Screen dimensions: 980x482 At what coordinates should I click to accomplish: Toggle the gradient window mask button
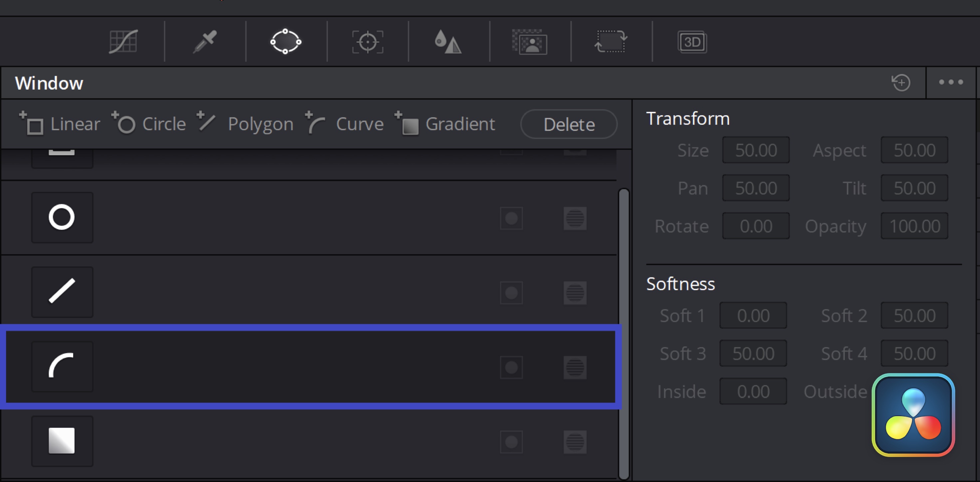575,442
